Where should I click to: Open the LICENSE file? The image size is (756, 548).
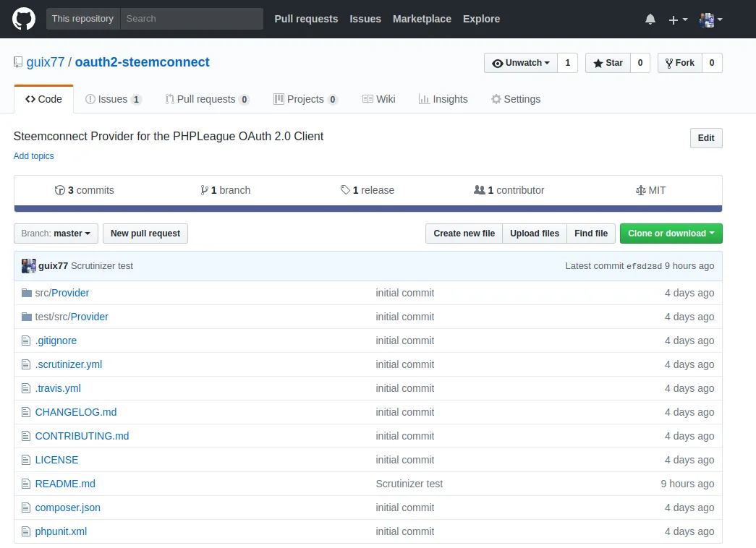click(56, 460)
